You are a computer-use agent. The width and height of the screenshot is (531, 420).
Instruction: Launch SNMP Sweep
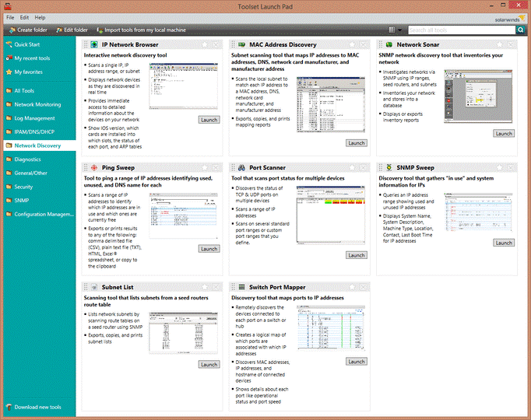504,243
